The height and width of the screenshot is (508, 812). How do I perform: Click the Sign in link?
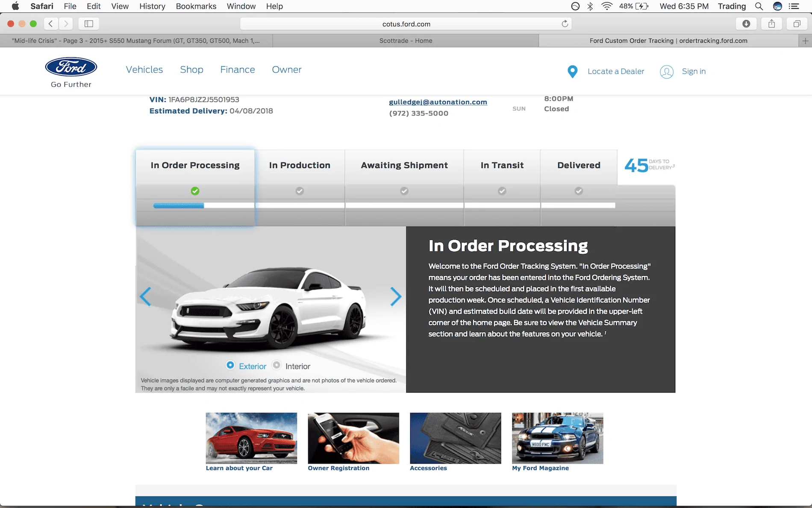point(694,71)
